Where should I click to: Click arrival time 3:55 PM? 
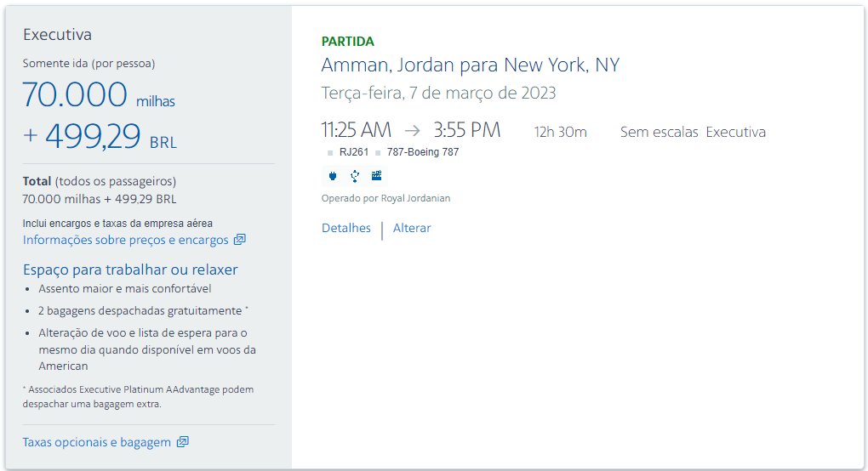[466, 130]
